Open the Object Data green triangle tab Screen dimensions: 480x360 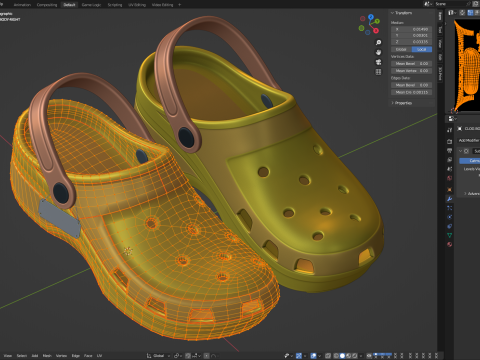(449, 235)
